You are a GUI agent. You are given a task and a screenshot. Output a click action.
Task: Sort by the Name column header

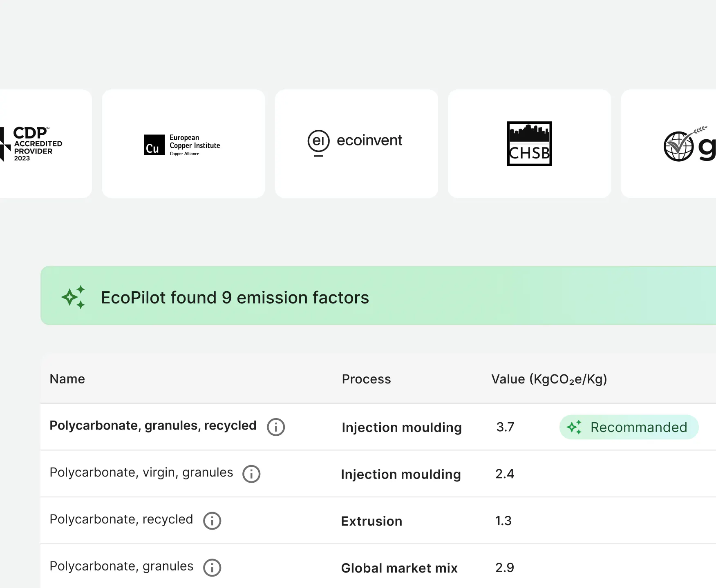(67, 379)
